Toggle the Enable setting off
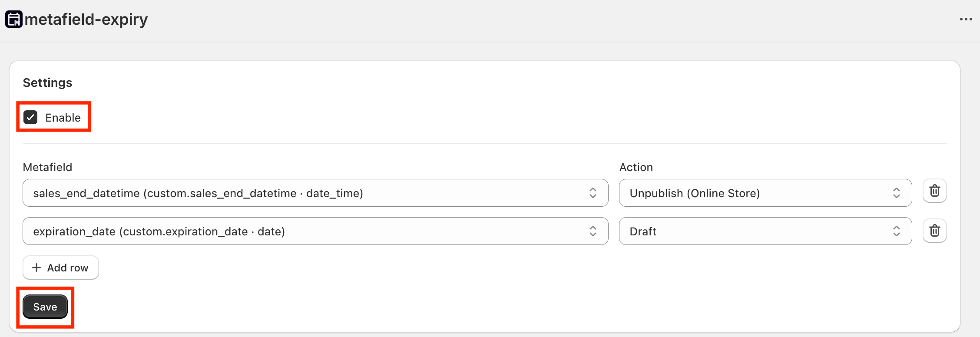Screen dimensions: 980x337 click(x=30, y=117)
